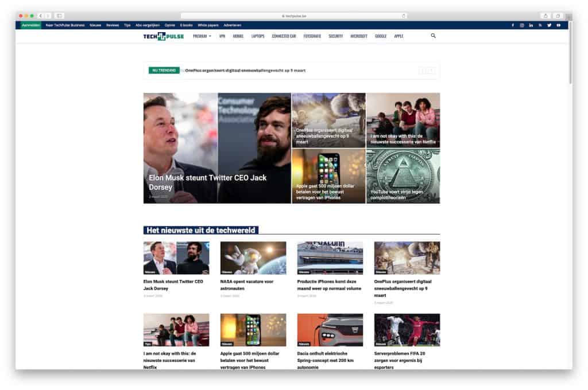588x390 pixels.
Task: Open OnePlus organiseert digitaal list title
Action: tap(403, 288)
